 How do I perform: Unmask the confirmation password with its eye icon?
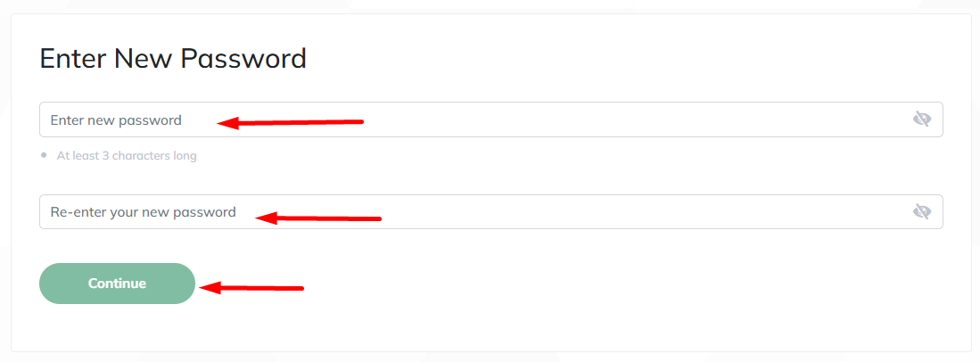tap(921, 211)
